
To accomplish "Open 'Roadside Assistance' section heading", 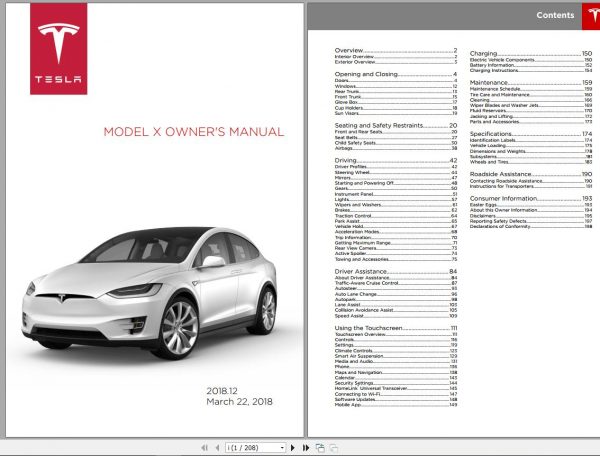I will tap(531, 174).
